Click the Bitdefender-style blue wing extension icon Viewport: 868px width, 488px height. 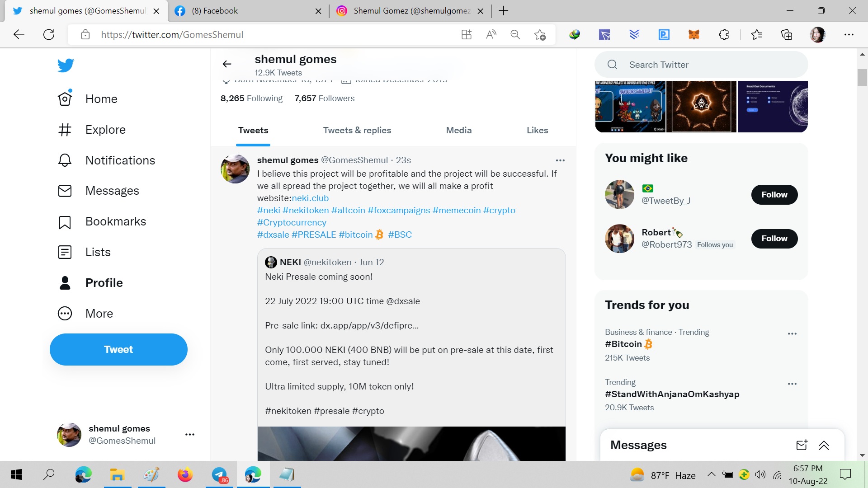click(634, 34)
